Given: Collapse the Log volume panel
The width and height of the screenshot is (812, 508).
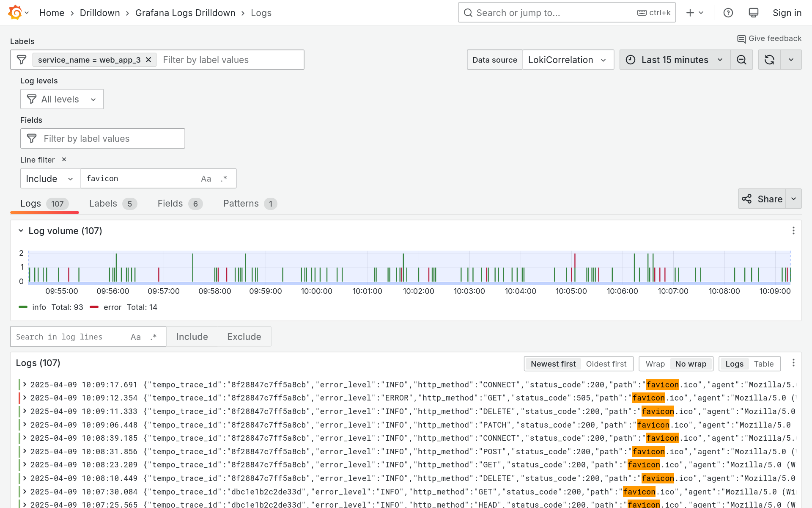Looking at the screenshot, I should click(21, 231).
